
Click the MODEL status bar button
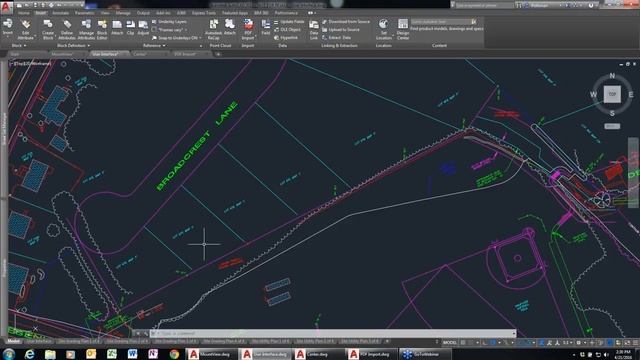coord(450,342)
